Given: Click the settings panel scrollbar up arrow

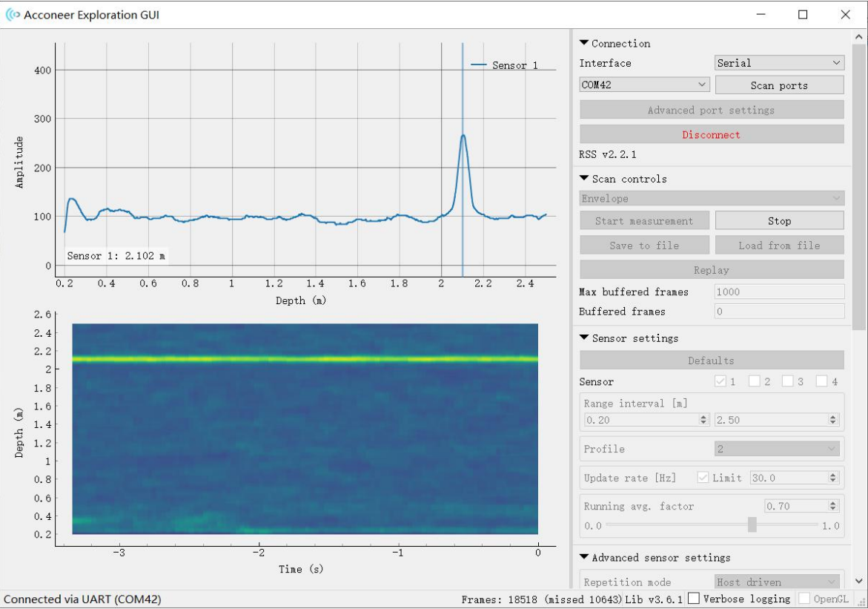Looking at the screenshot, I should point(858,36).
